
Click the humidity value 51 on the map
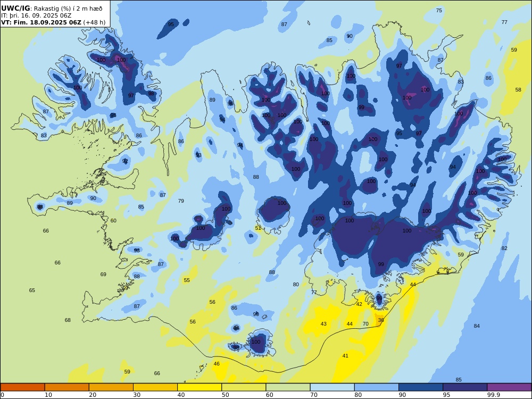[x=258, y=228]
